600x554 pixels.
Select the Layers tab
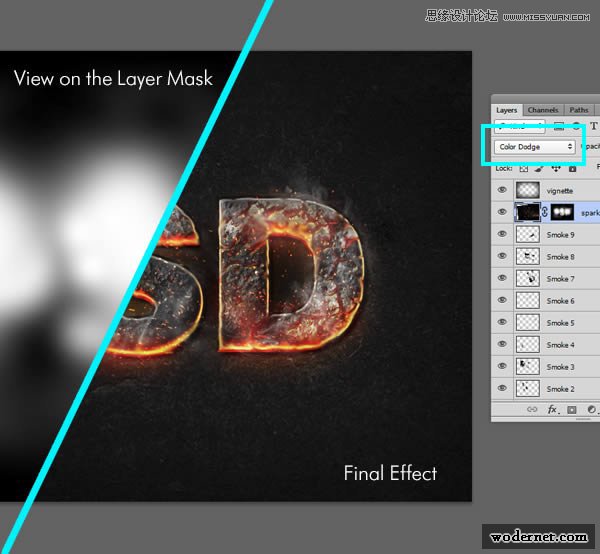(x=507, y=110)
